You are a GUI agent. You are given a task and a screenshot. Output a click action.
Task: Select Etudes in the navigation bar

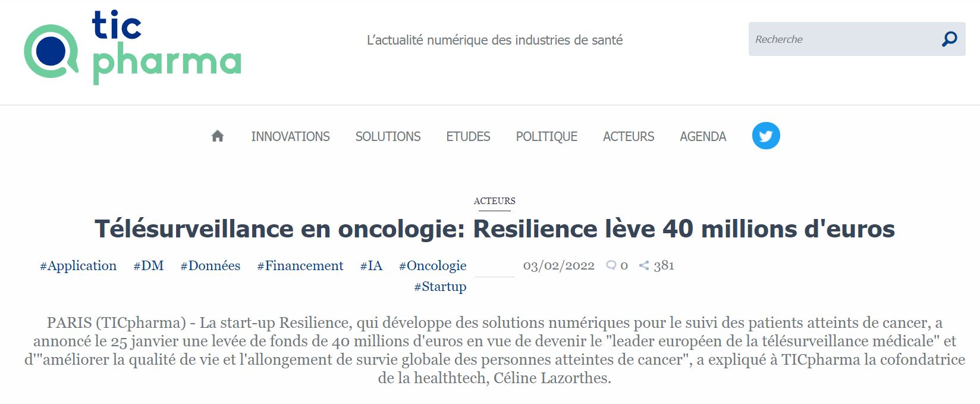(x=468, y=136)
